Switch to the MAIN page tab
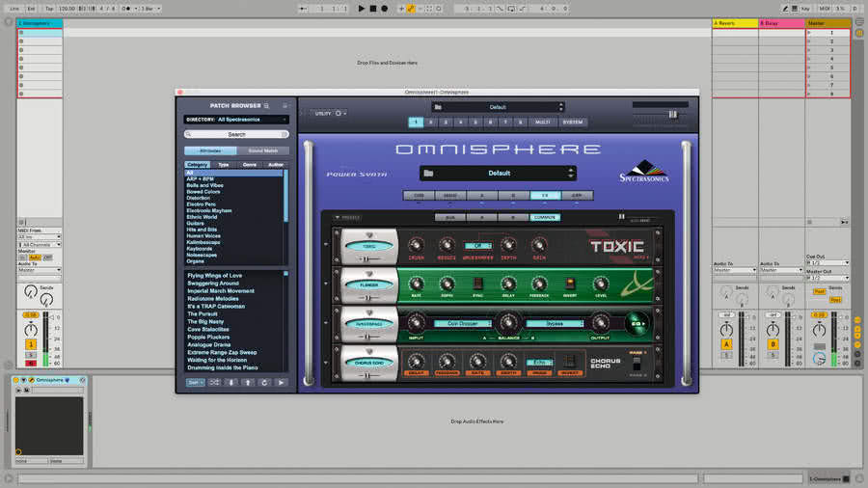868x488 pixels. click(450, 196)
